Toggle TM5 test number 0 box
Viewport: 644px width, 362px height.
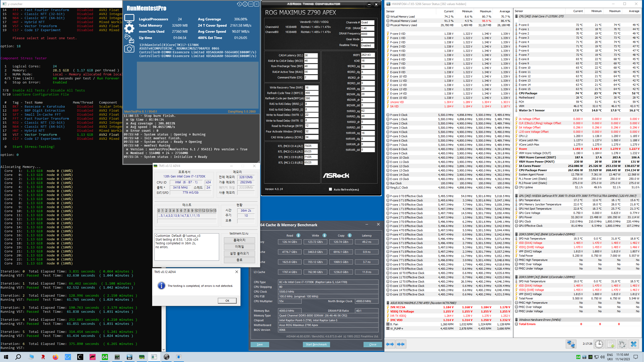[x=159, y=210]
